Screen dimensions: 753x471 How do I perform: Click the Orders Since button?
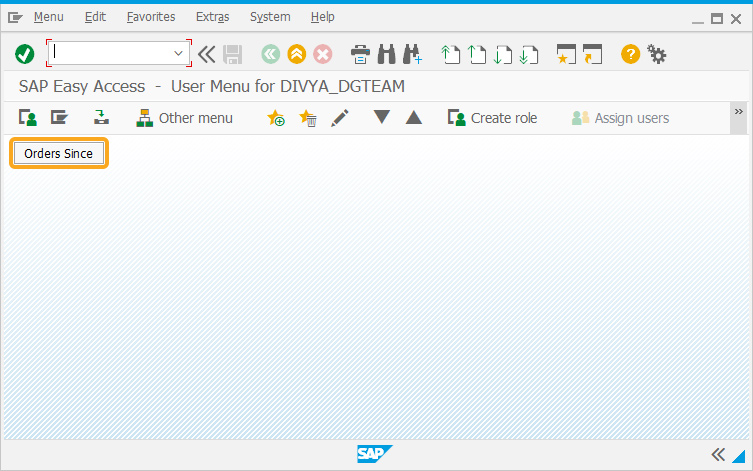(x=59, y=154)
